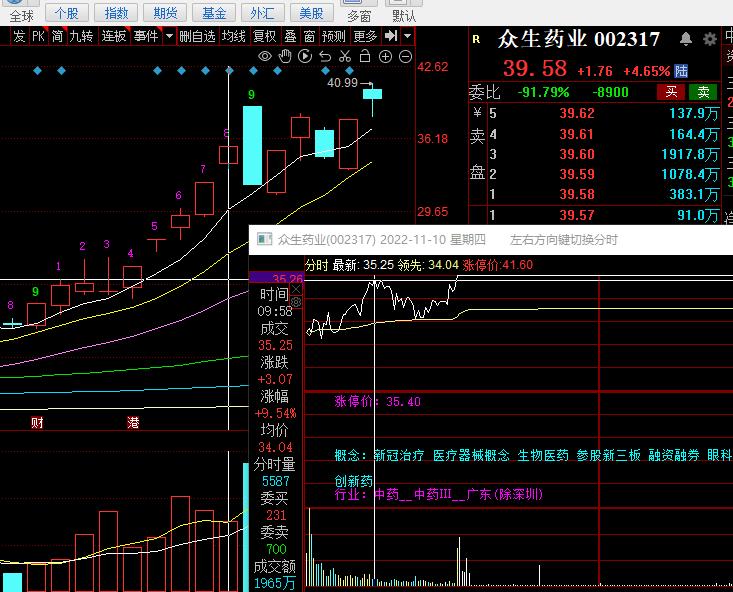This screenshot has height=592, width=733.
Task: Toggle the eye visibility icon on chart
Action: tap(265, 57)
